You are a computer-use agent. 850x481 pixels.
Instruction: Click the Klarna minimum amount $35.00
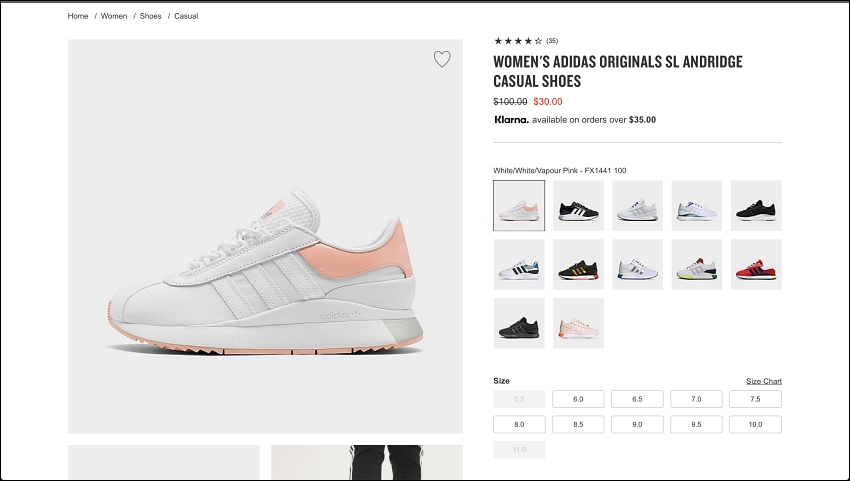click(x=642, y=120)
